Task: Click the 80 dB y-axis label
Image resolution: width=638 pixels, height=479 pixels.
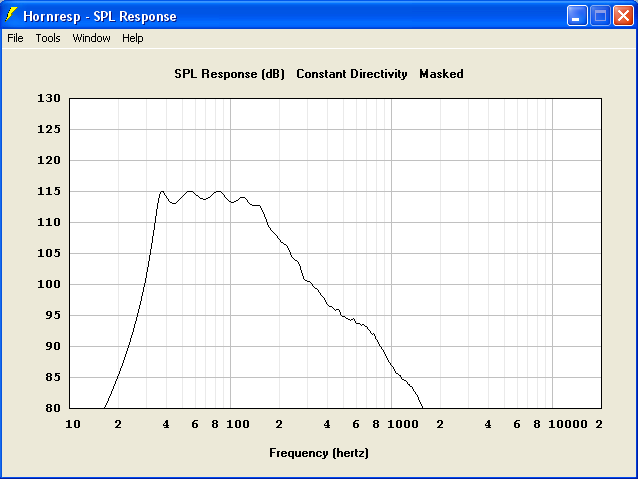Action: 52,408
